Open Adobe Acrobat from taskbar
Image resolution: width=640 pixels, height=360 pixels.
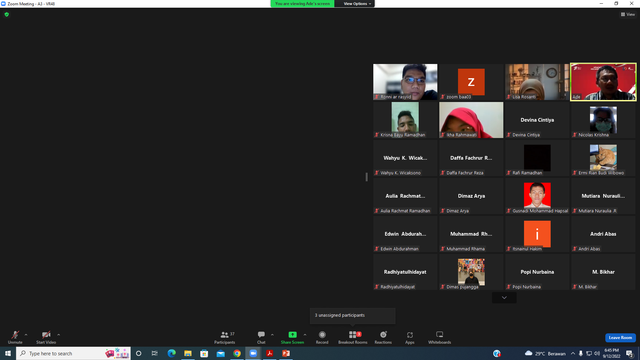[x=269, y=353]
